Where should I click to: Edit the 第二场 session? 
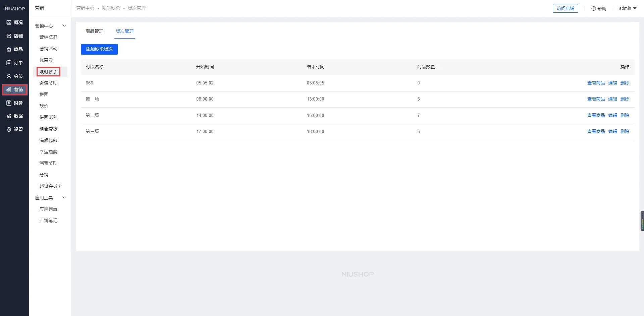(612, 115)
